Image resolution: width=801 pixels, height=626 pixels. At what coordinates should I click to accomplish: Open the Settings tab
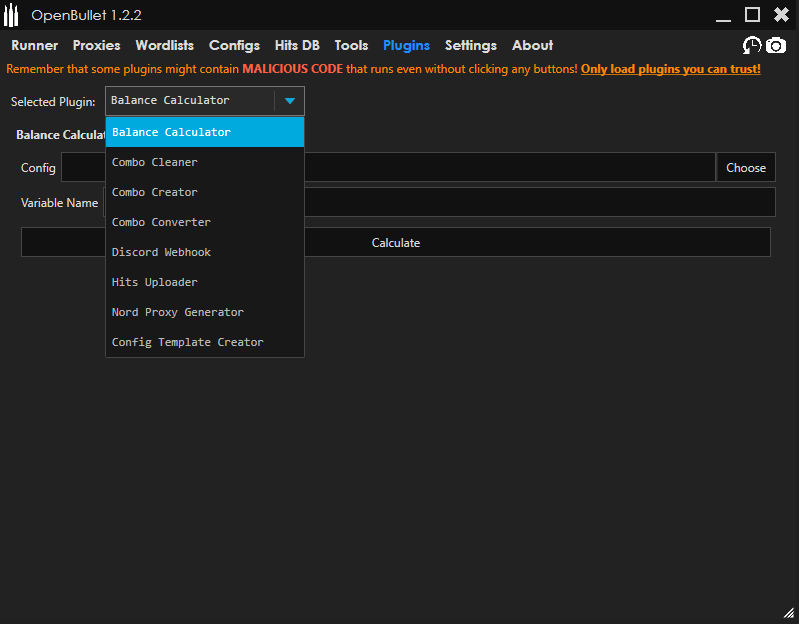pos(471,45)
